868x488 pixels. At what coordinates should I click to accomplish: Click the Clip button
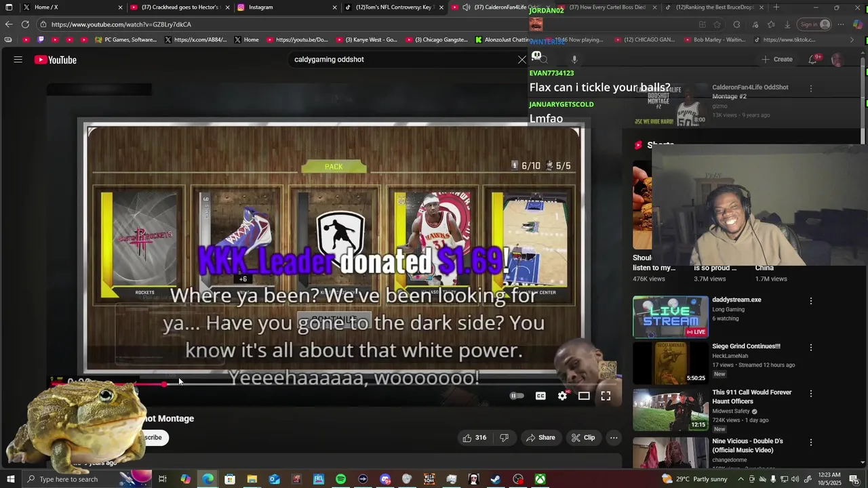583,438
